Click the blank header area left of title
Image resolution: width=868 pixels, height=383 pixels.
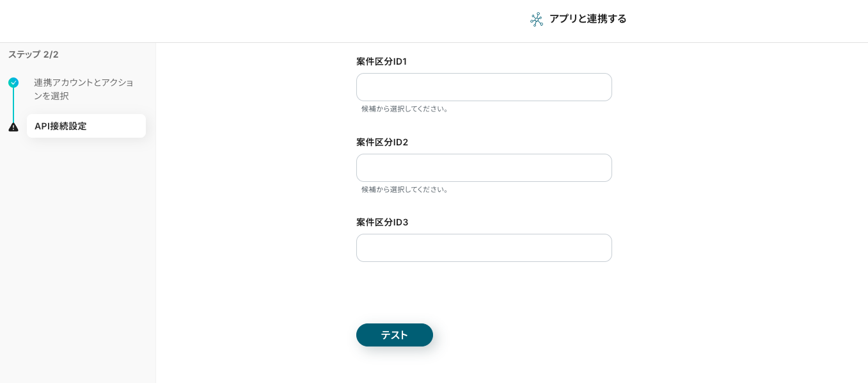[x=256, y=20]
